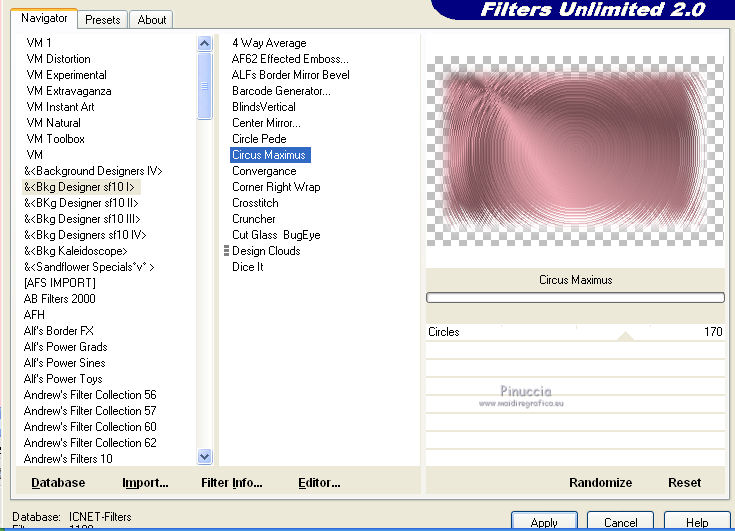The image size is (735, 531).
Task: Choose Barcode Generator... filter
Action: point(281,90)
